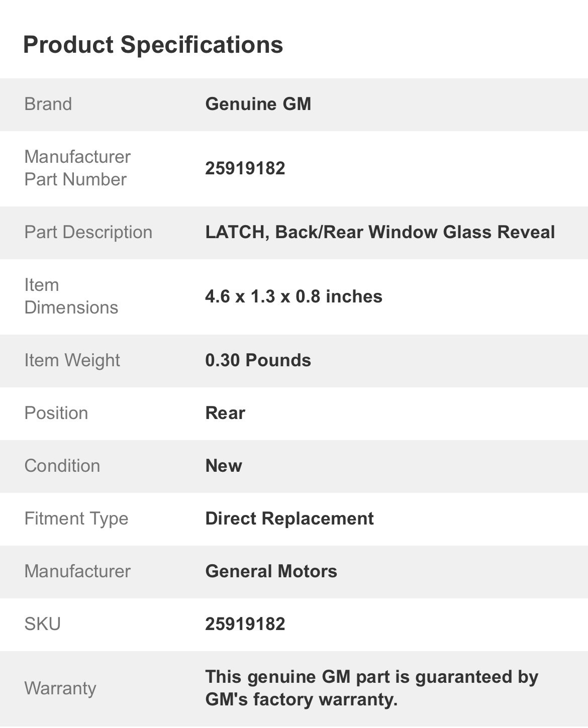Click the Part Description label

(88, 232)
